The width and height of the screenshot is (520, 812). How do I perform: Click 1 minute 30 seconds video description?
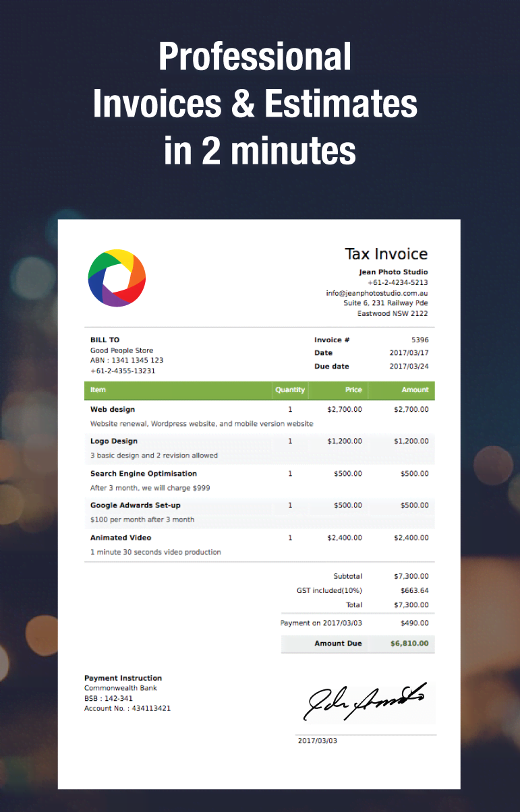pos(156,552)
